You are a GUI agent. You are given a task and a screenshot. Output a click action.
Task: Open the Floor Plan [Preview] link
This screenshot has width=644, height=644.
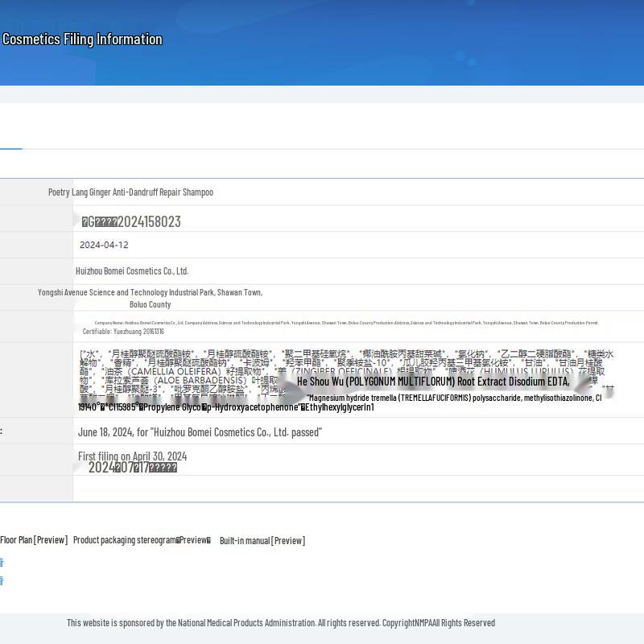point(34,539)
